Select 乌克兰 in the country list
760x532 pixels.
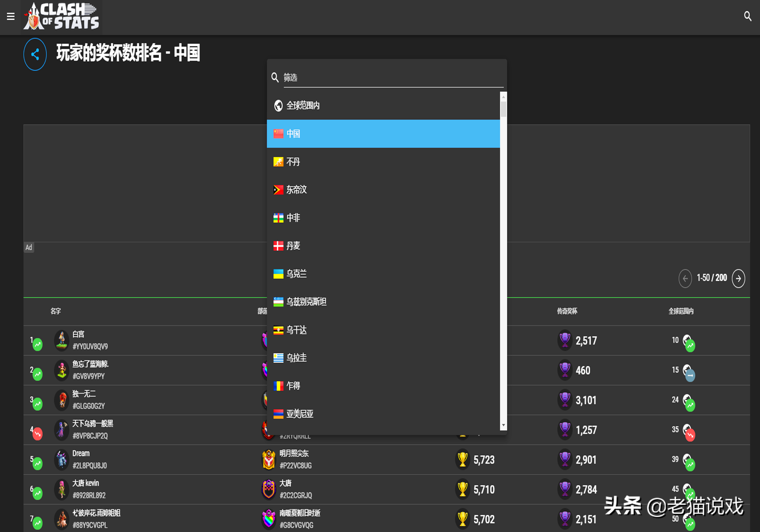[383, 274]
